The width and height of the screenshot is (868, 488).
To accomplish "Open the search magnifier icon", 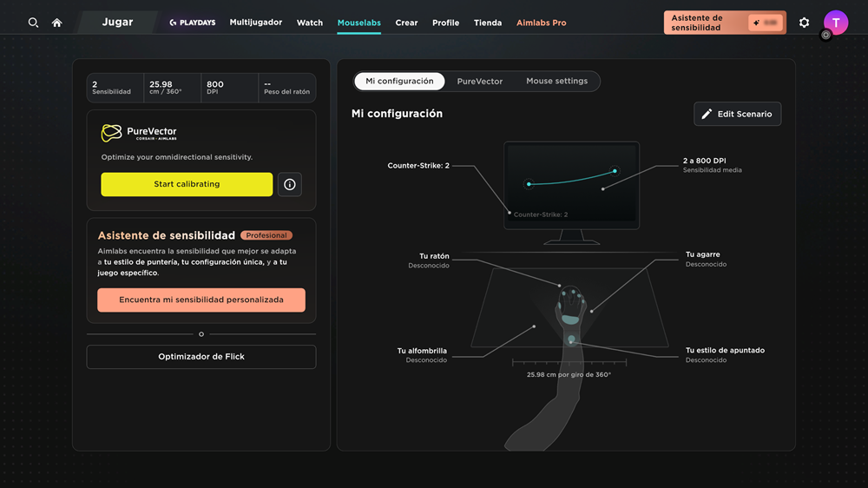I will click(x=33, y=23).
